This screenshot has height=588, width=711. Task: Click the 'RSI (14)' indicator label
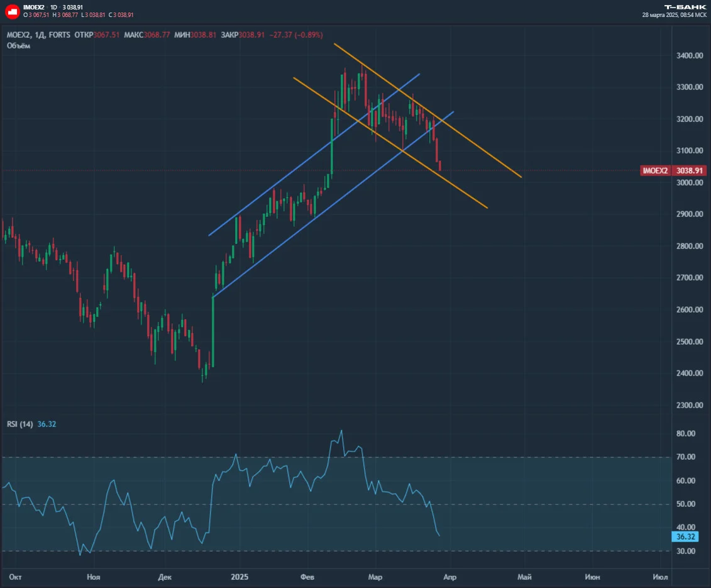(20, 424)
